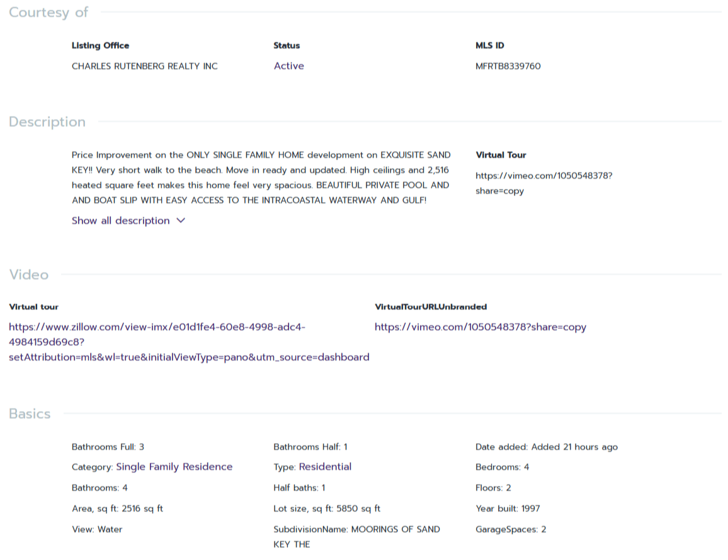Viewport: 728px width, 560px height.
Task: Click the Courtesy of section heading
Action: (x=48, y=13)
